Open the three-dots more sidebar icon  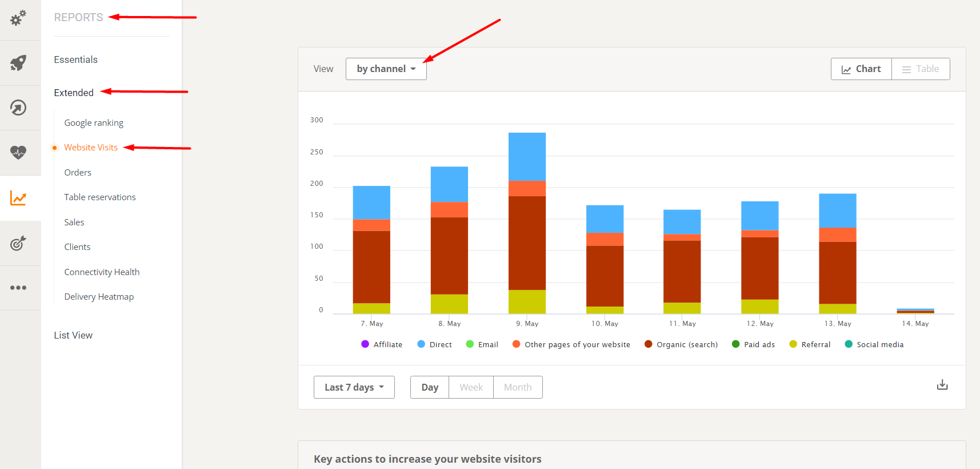pyautogui.click(x=18, y=288)
